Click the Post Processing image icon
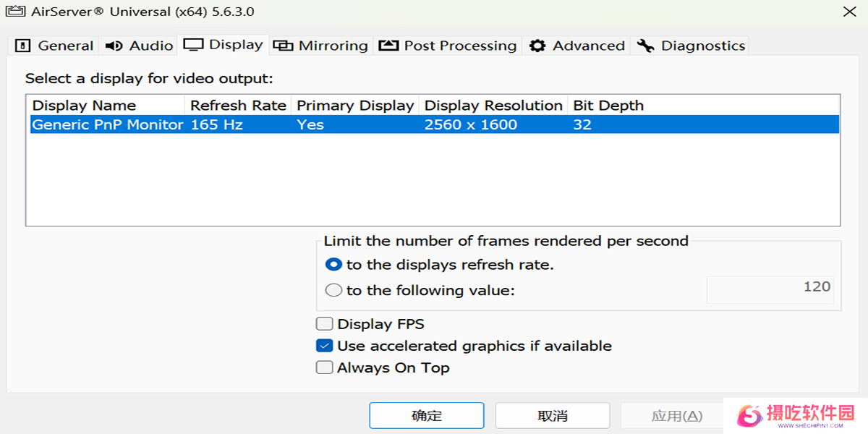The image size is (868, 434). (x=388, y=46)
